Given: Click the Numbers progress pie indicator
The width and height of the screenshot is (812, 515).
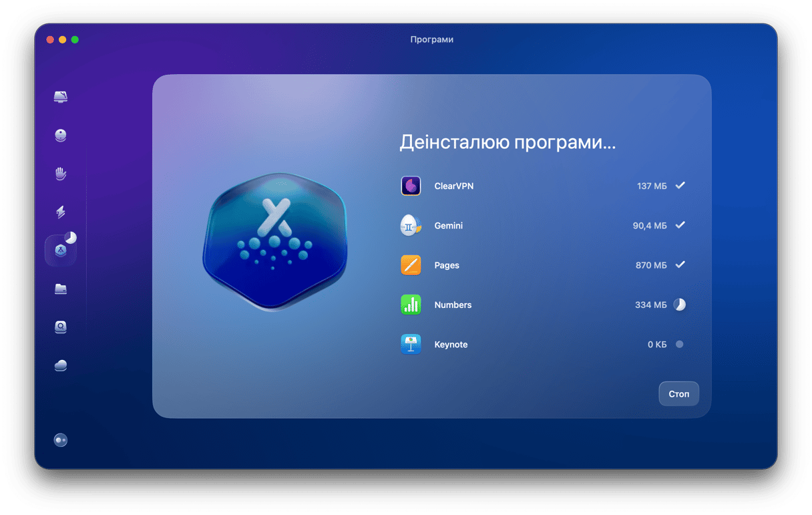Looking at the screenshot, I should [x=680, y=305].
